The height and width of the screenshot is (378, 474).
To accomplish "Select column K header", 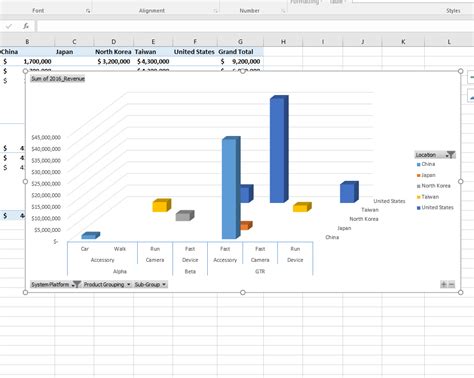I will [403, 42].
